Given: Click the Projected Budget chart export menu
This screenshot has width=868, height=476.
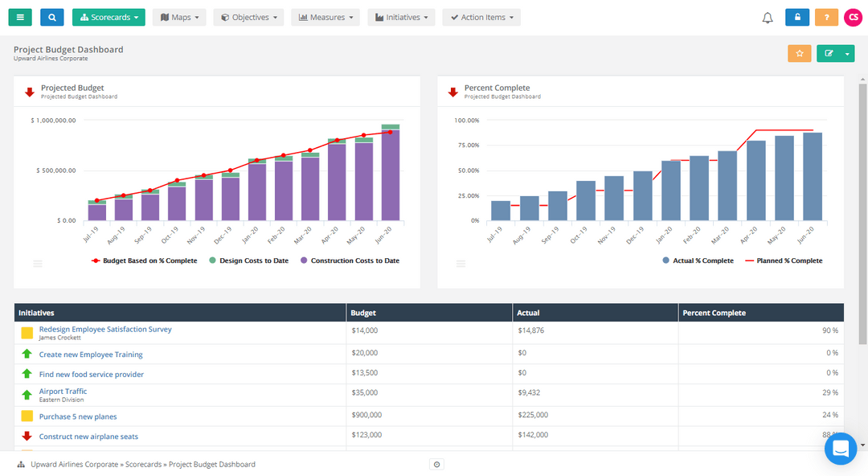Looking at the screenshot, I should click(x=37, y=263).
